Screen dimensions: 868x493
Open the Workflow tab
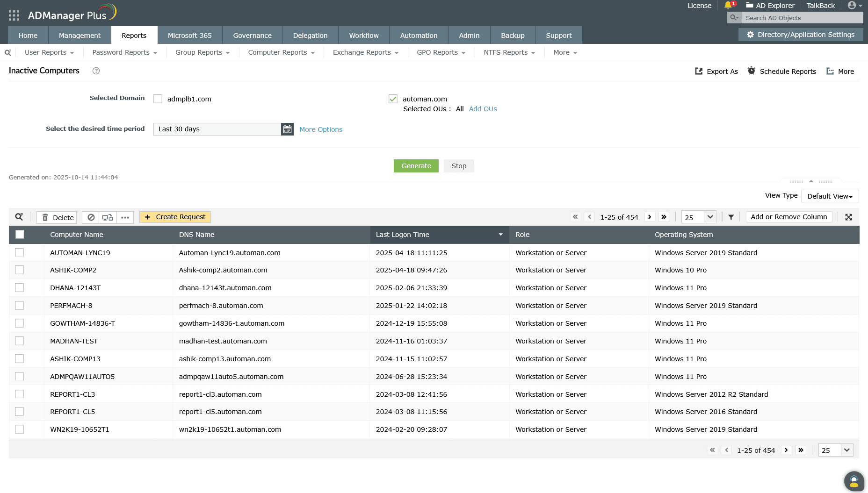(x=363, y=35)
